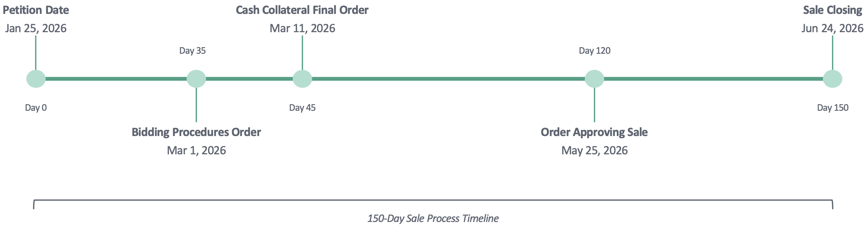Select the Bidding Procedures Order title
Screen dimensions: 868x226
[x=196, y=132]
